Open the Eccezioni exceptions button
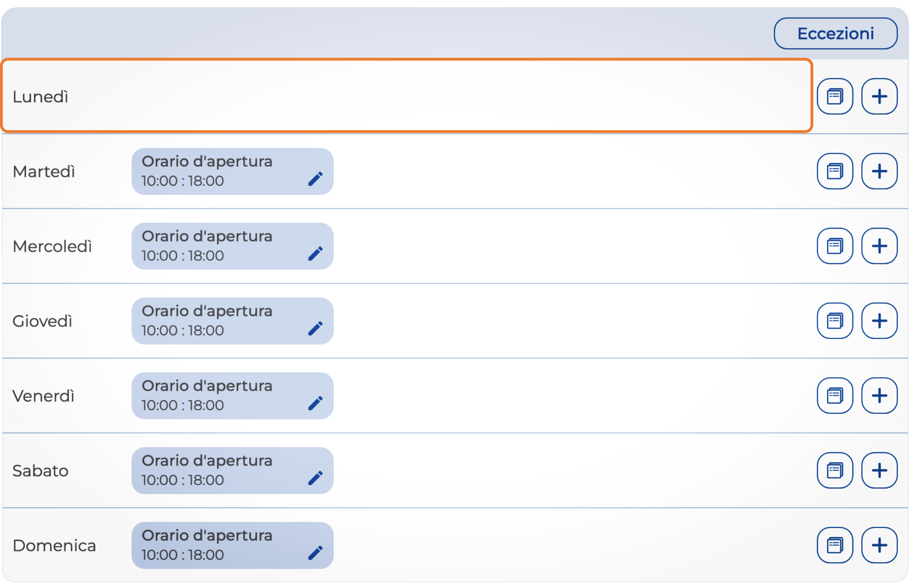This screenshot has height=588, width=912. pyautogui.click(x=835, y=33)
